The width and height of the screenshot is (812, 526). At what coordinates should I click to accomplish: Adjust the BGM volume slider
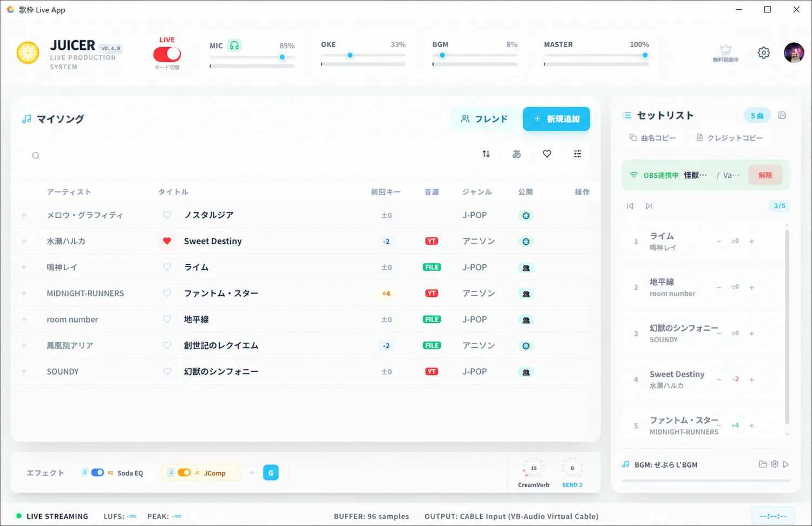click(475, 55)
